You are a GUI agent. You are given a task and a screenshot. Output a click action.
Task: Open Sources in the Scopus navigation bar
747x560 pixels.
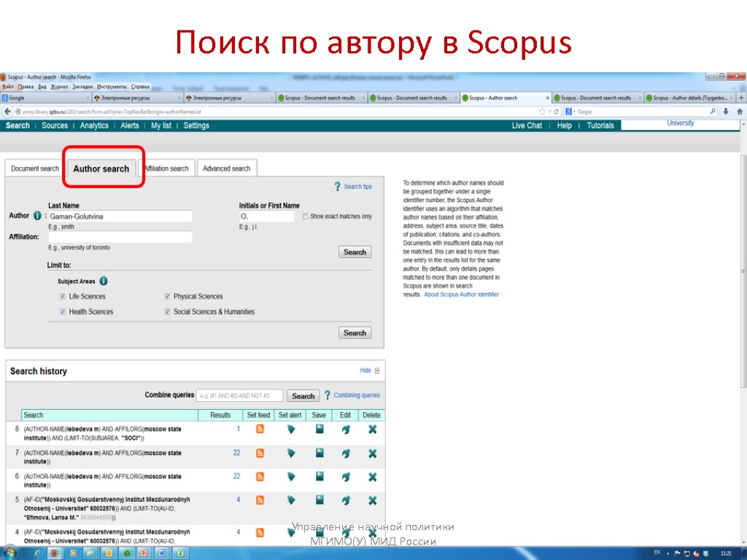coord(55,125)
